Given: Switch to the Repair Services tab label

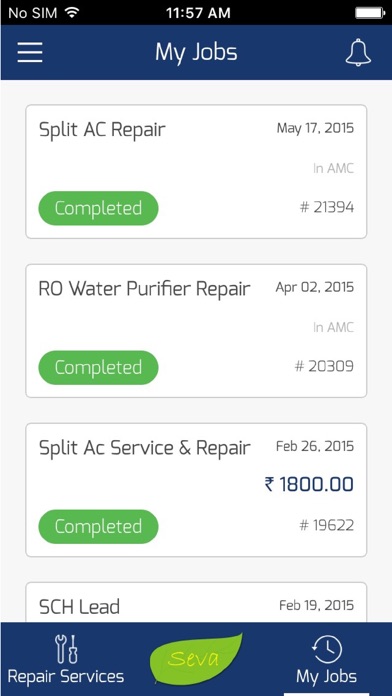Looking at the screenshot, I should [66, 677].
